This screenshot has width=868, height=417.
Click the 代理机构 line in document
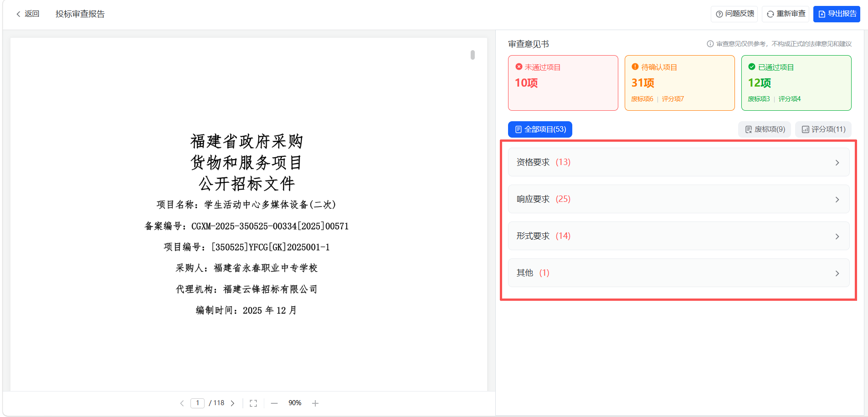247,289
